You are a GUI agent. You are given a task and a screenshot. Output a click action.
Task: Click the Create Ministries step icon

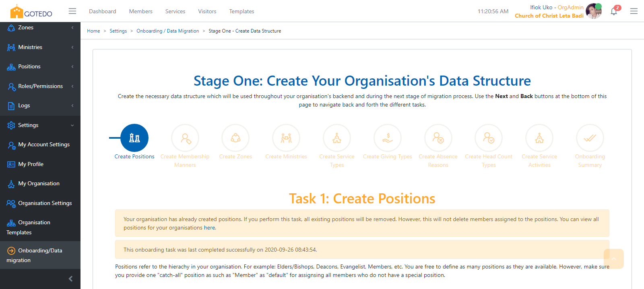point(286,138)
